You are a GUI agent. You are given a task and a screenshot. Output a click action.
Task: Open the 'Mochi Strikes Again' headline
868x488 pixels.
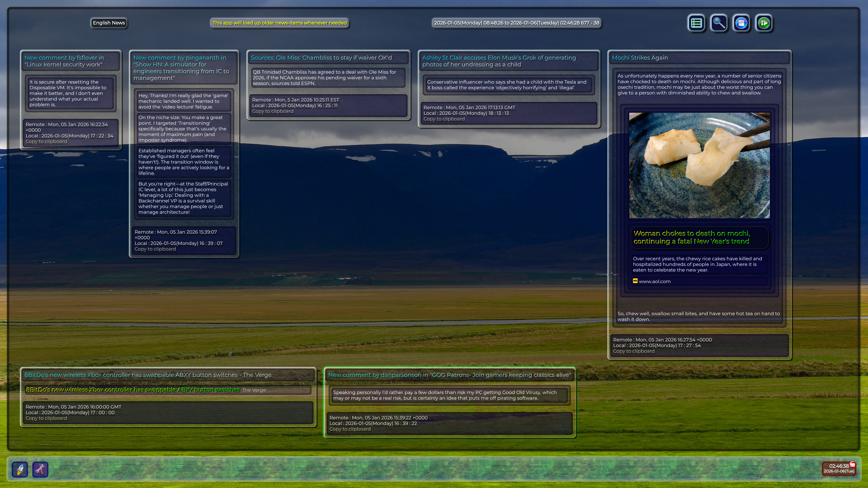[x=639, y=58]
